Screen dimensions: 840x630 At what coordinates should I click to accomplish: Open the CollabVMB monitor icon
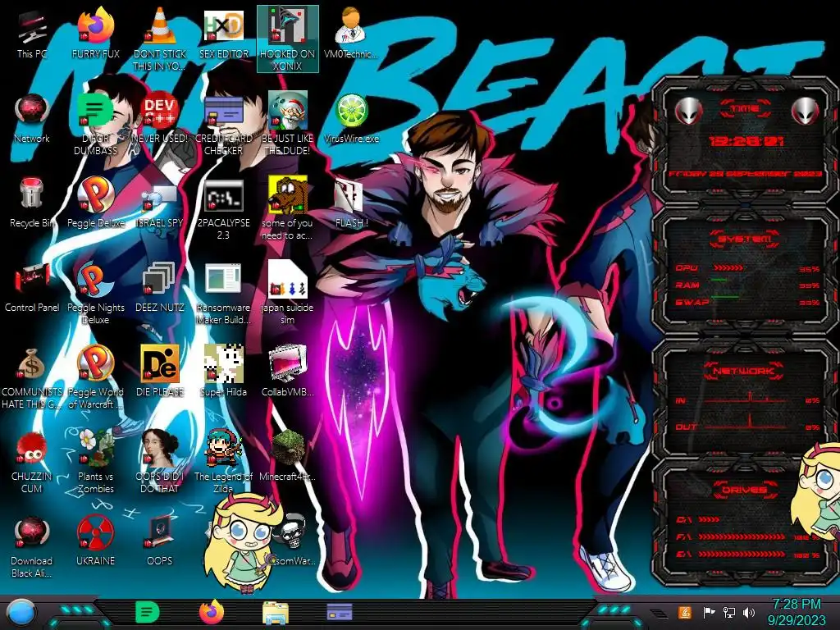288,372
